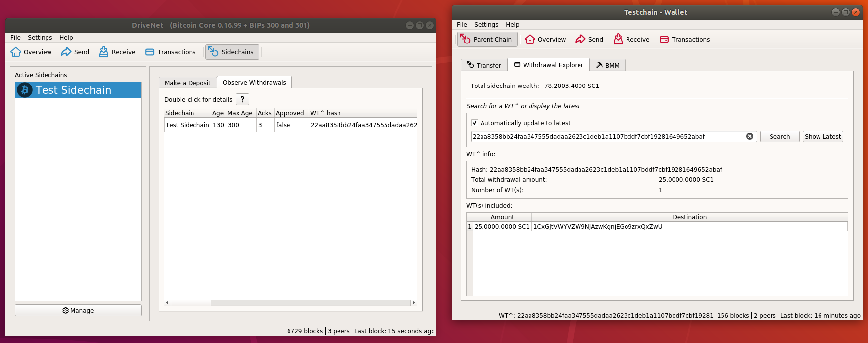Open the DriveNet Send page
This screenshot has width=868, height=343.
tap(75, 52)
